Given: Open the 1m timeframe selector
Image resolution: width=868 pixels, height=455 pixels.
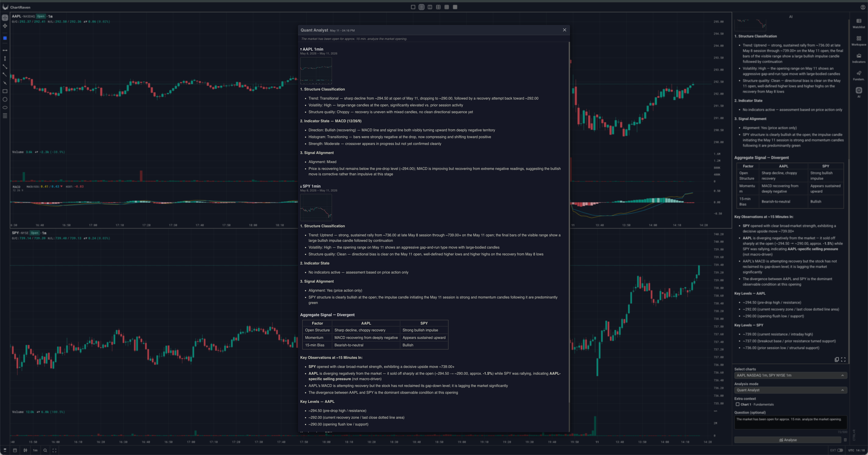Looking at the screenshot, I should point(35,450).
